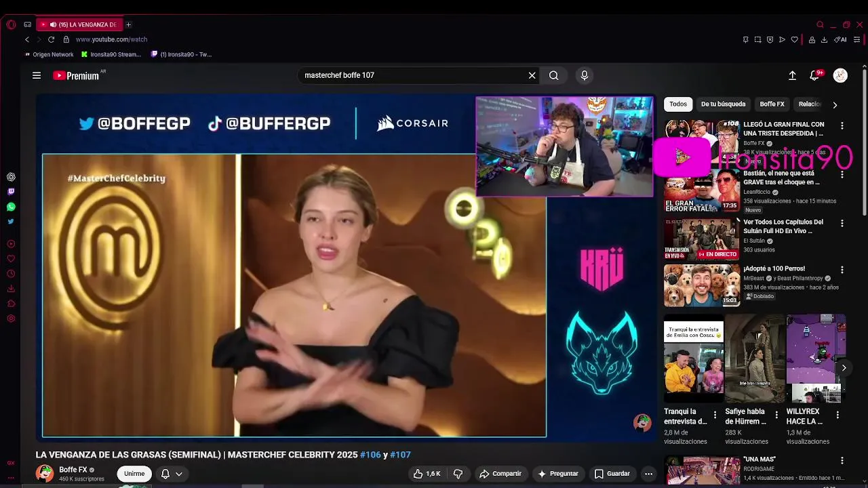This screenshot has width=868, height=488.
Task: Go to YouTube Premium home logo
Action: point(77,75)
